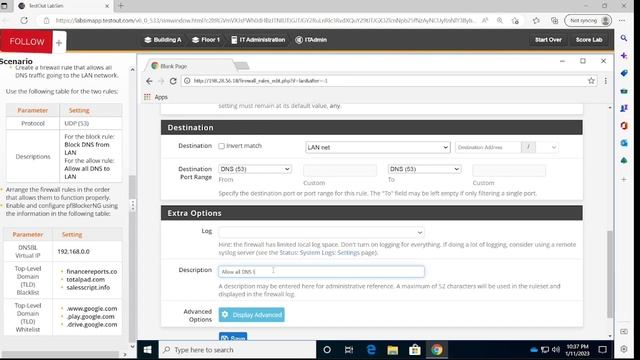The width and height of the screenshot is (640, 360).
Task: Open Edge favorites star icon
Action: pyautogui.click(x=536, y=20)
